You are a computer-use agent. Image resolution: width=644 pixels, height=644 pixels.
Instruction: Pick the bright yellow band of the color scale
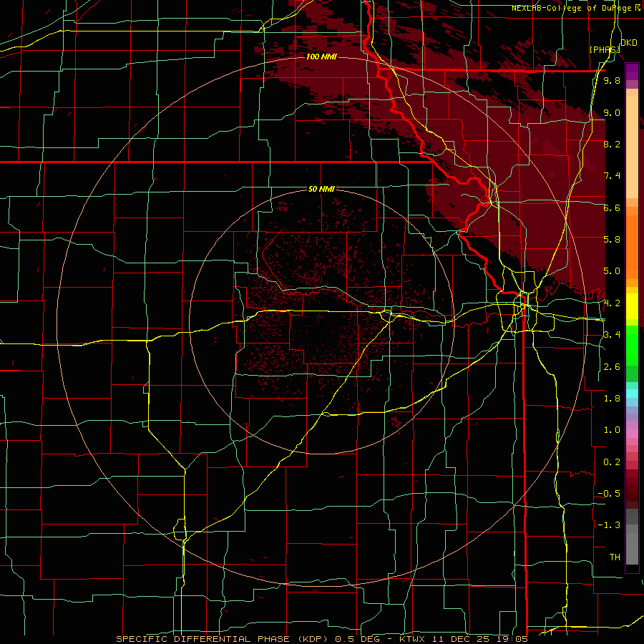pos(632,306)
